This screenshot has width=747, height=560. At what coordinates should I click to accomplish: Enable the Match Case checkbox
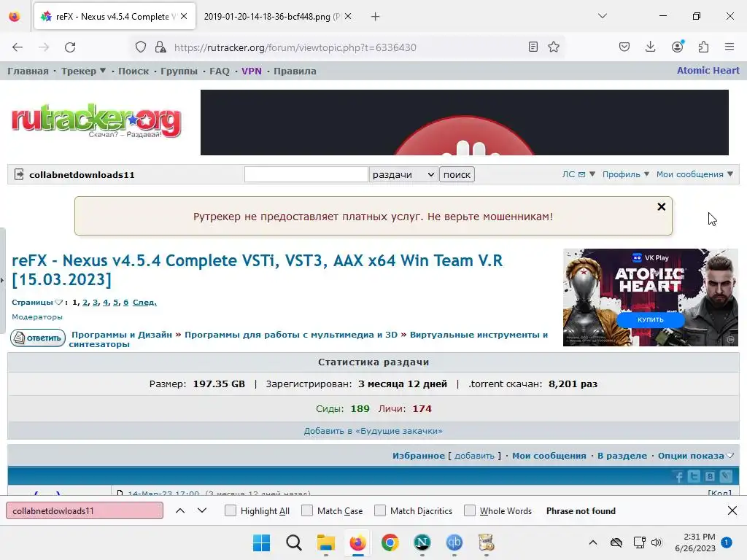(307, 510)
